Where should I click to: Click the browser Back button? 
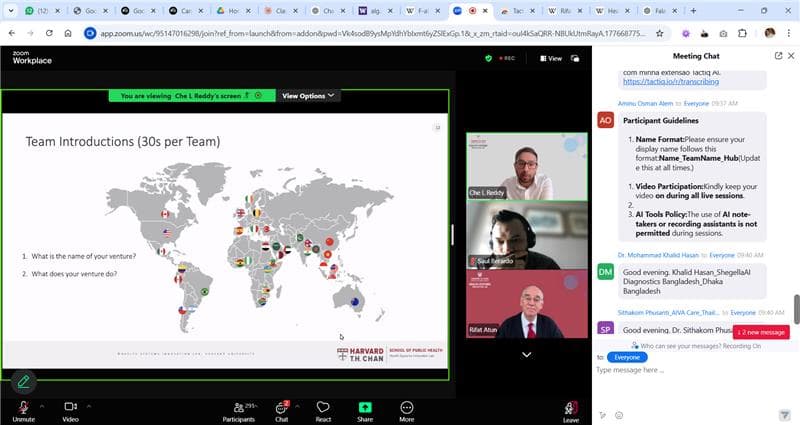pos(12,33)
